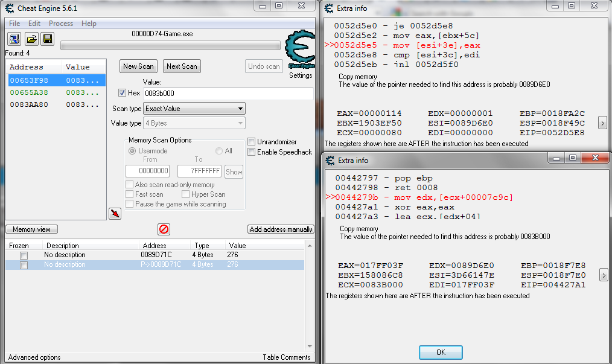612x364 pixels.
Task: Open the Scan type dropdown
Action: tap(194, 109)
